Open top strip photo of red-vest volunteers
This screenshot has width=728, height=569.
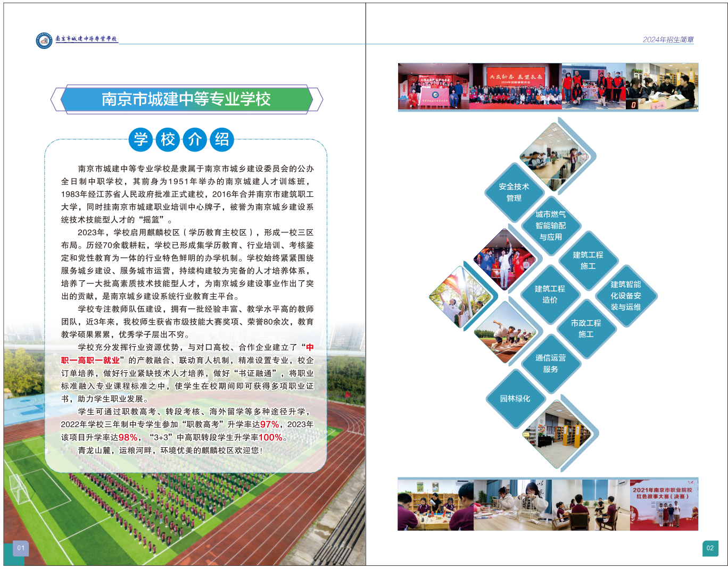point(594,87)
